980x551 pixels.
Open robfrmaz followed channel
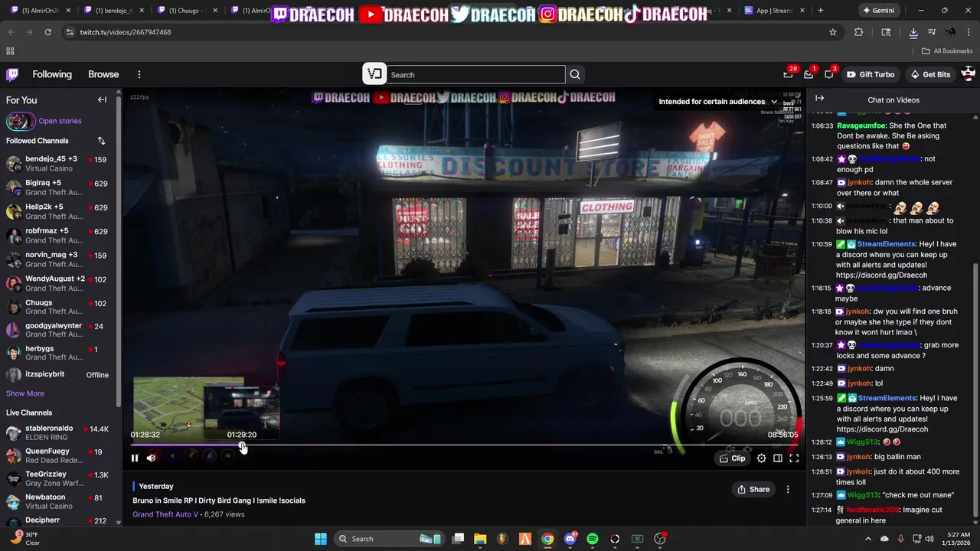coord(59,235)
